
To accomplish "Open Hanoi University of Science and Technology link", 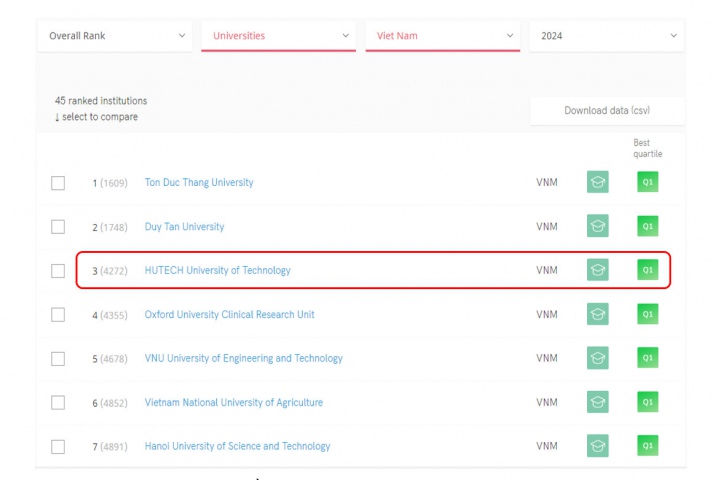I will click(x=237, y=446).
